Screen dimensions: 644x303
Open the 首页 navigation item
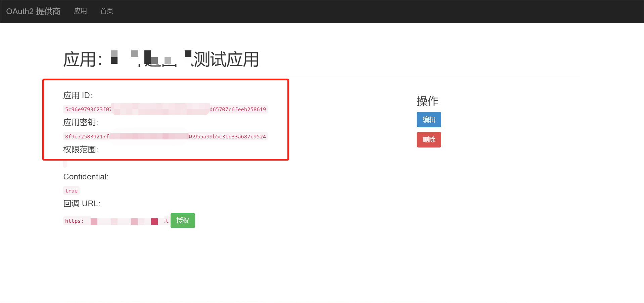[107, 11]
